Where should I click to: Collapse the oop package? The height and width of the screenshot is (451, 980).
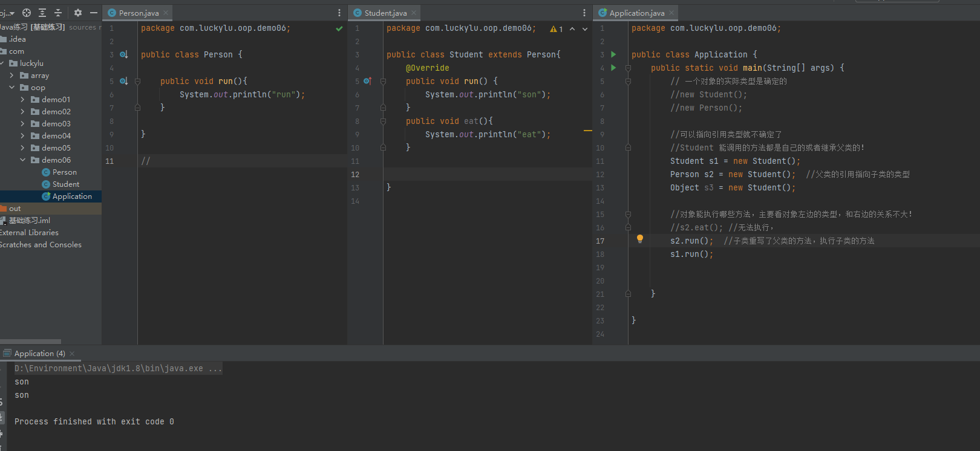click(x=11, y=88)
